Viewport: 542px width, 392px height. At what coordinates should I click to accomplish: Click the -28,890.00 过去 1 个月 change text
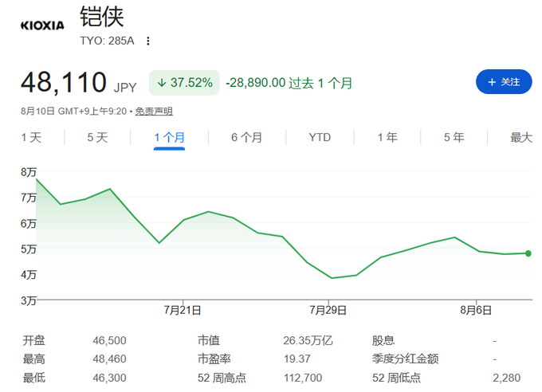click(289, 83)
